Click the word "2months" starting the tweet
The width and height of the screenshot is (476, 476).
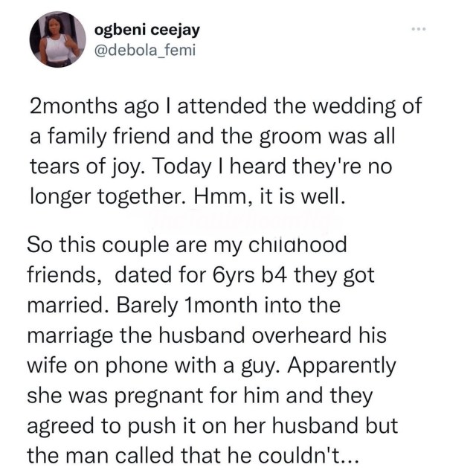tap(74, 106)
